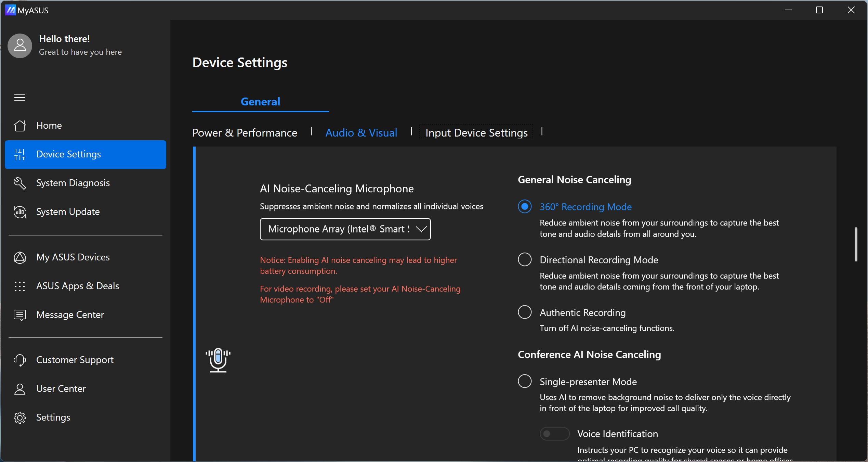Click the Home house icon in sidebar
Image resolution: width=868 pixels, height=462 pixels.
click(19, 126)
